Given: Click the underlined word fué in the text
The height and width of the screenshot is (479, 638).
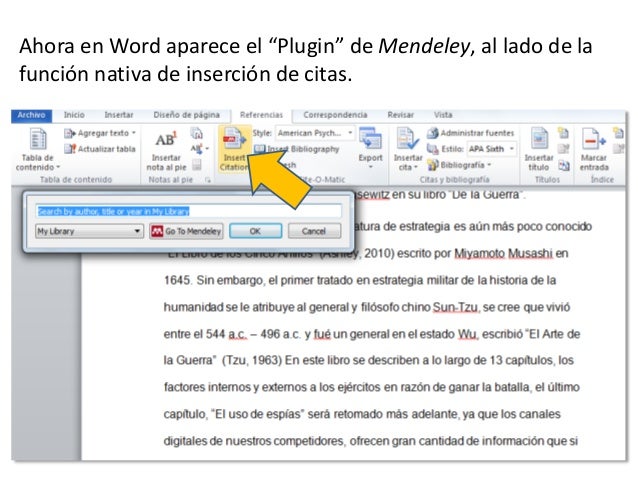Looking at the screenshot, I should [322, 334].
